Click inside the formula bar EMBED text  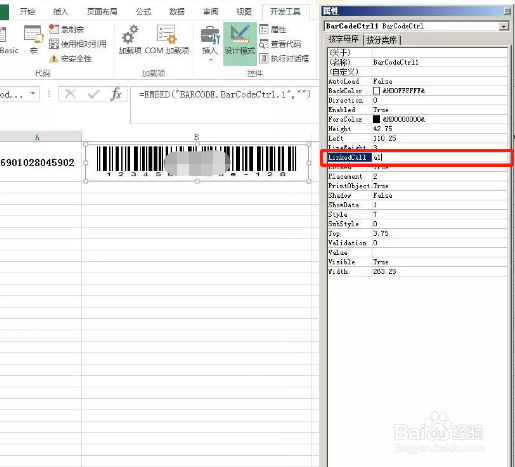click(x=225, y=95)
